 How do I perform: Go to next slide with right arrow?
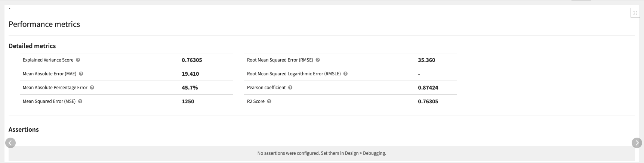pos(637,142)
